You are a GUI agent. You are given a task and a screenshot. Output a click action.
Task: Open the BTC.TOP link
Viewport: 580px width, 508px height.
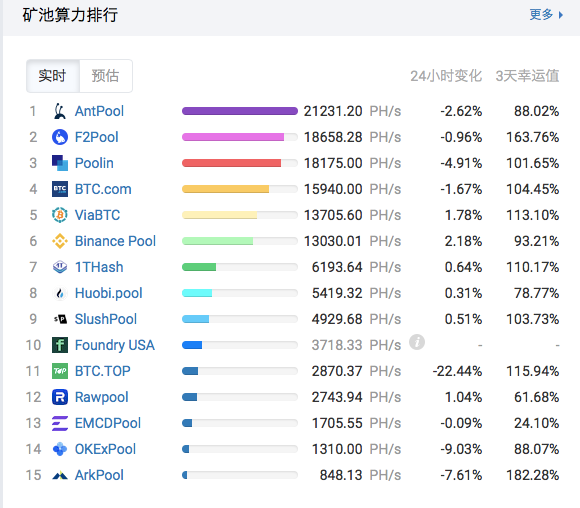pos(103,371)
